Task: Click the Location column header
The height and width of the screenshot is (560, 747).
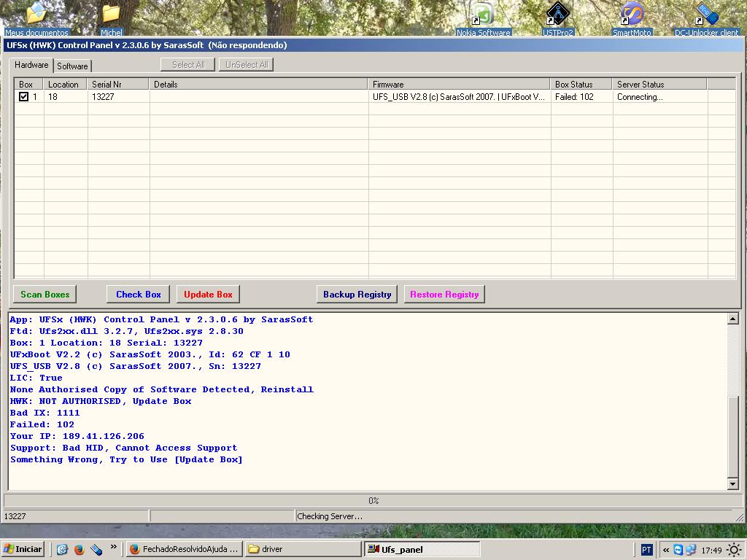Action: tap(65, 85)
